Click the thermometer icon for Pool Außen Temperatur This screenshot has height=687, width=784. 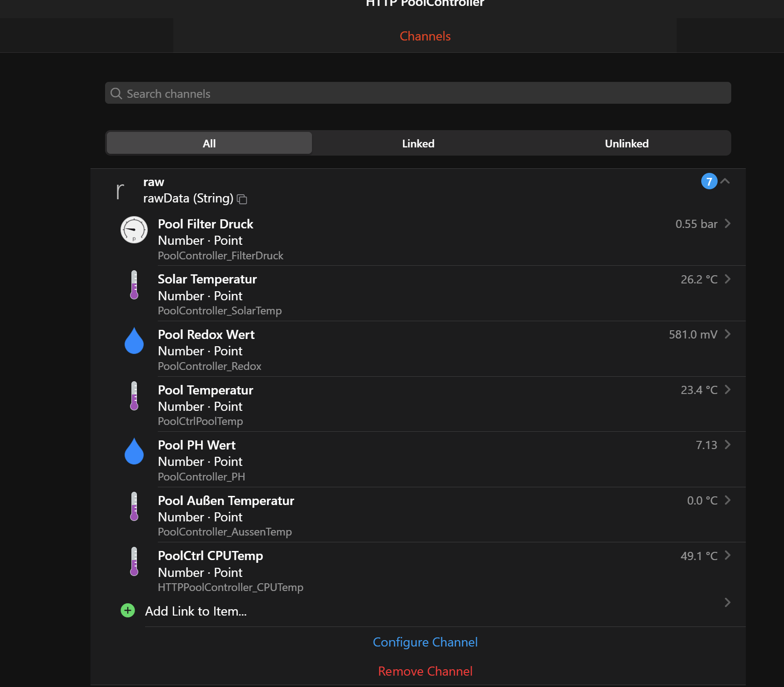tap(134, 506)
